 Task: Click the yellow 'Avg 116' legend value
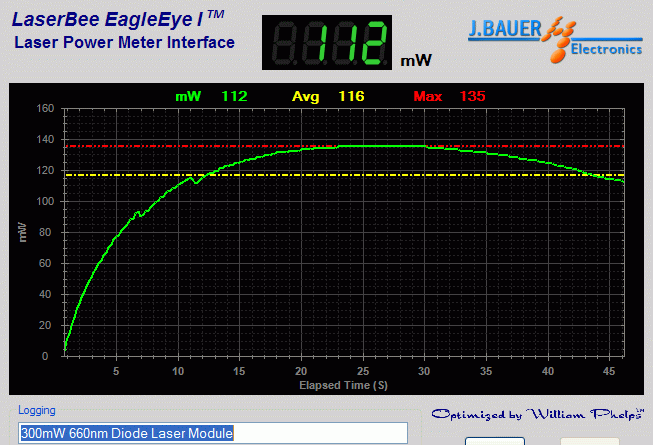(328, 97)
